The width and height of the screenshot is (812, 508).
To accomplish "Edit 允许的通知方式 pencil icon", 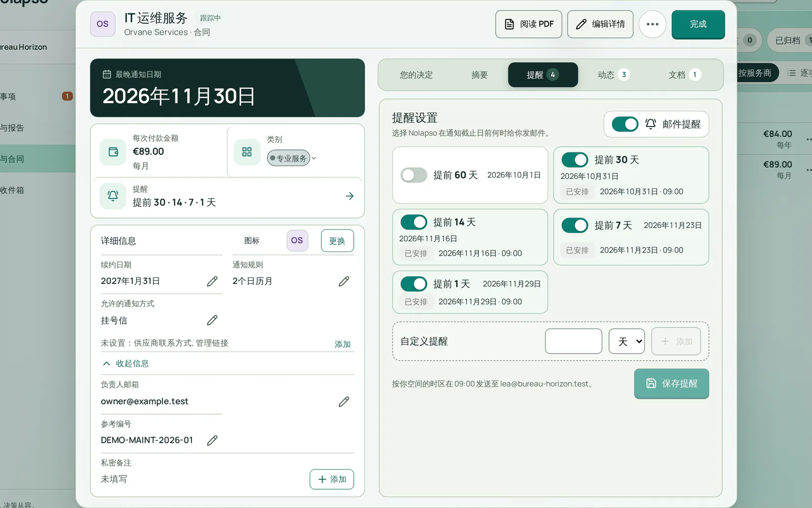I will [x=212, y=321].
